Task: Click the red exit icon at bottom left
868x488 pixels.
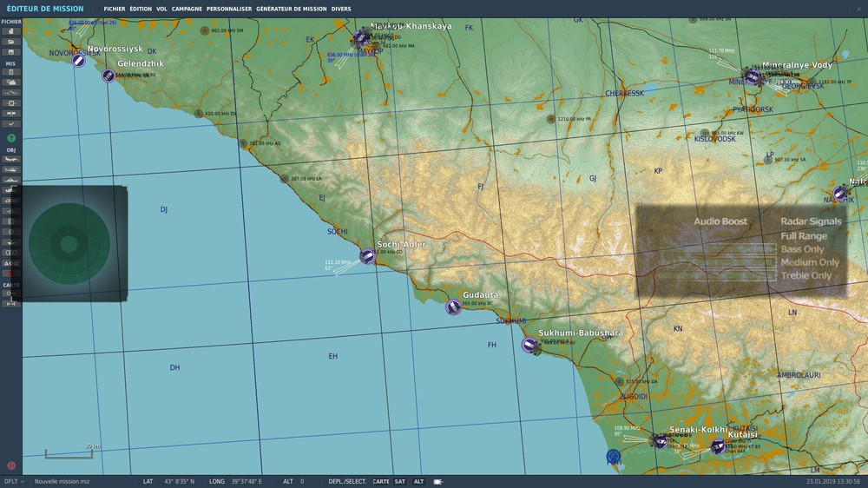Action: pos(11,465)
